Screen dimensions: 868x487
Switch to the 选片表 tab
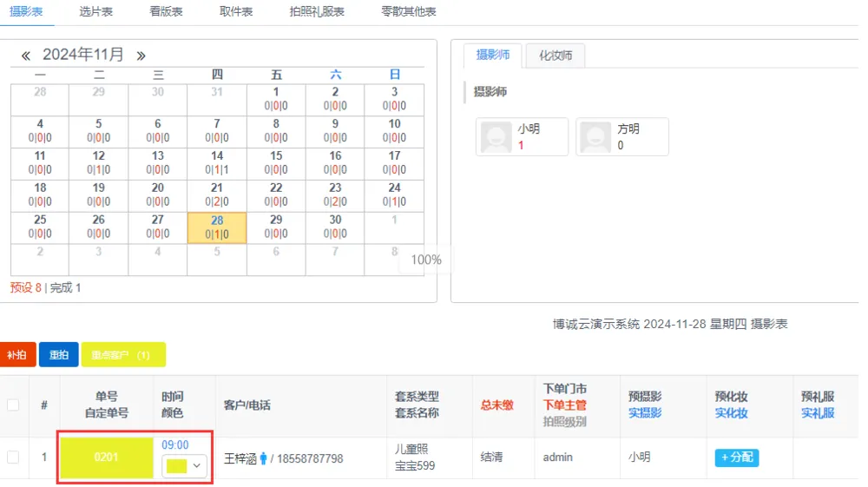pyautogui.click(x=95, y=12)
